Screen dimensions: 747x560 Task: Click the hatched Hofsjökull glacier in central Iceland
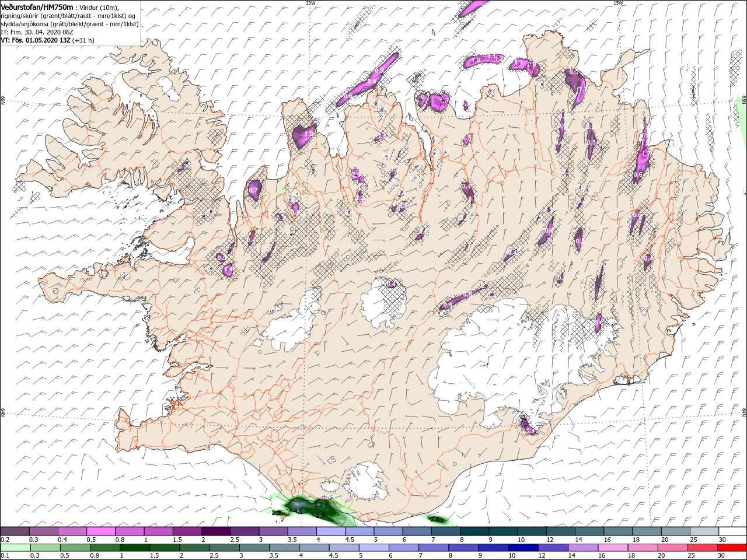pos(383,302)
